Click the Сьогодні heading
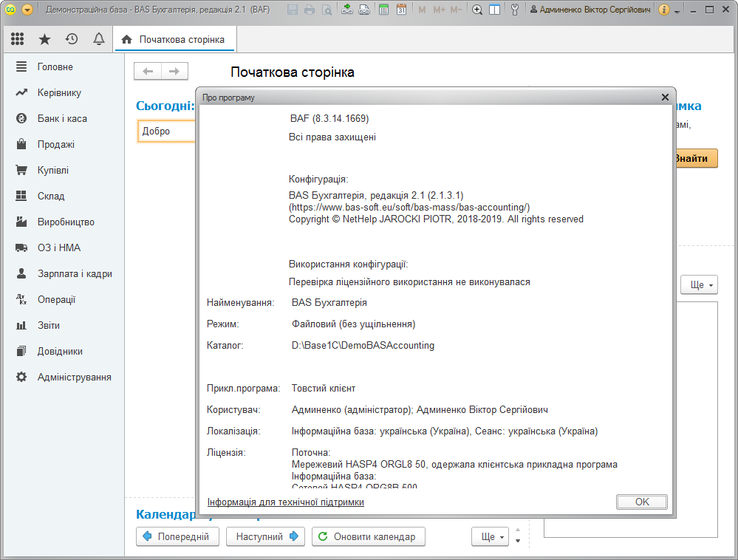Screen dimensions: 738x560 [x=165, y=106]
